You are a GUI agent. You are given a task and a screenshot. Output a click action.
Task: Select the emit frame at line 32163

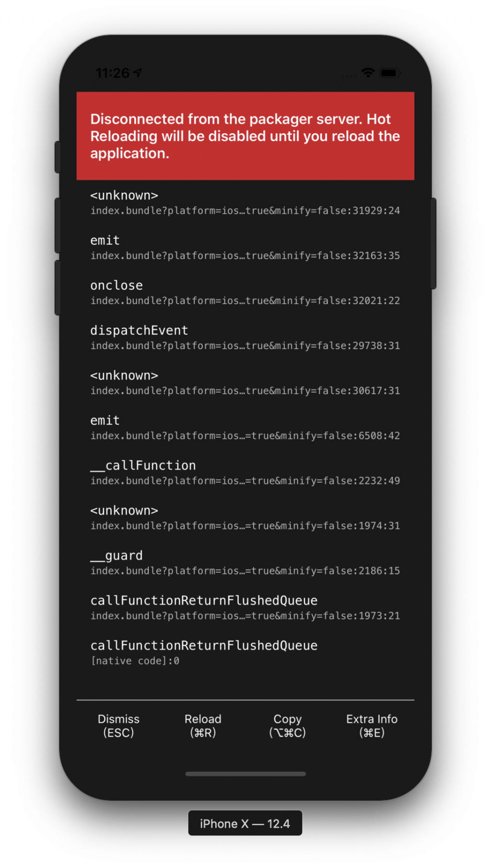coord(245,248)
